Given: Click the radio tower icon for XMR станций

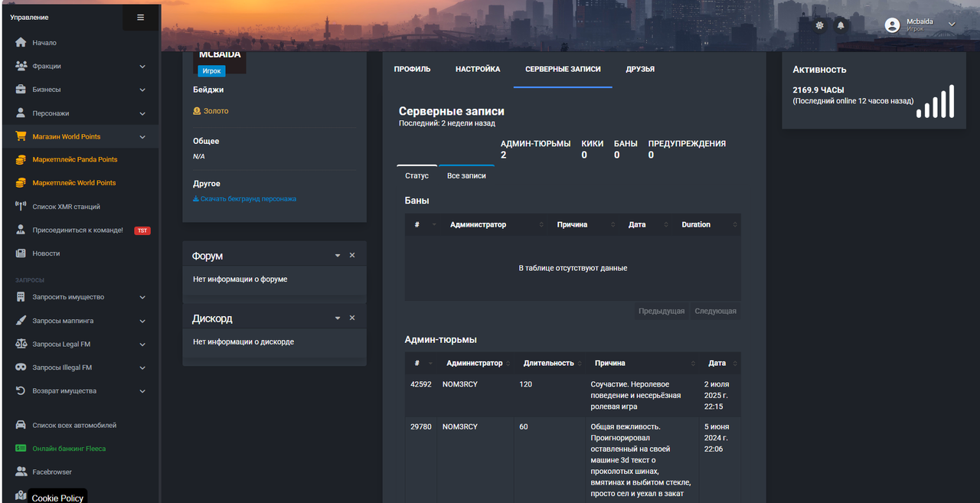Looking at the screenshot, I should [x=21, y=207].
